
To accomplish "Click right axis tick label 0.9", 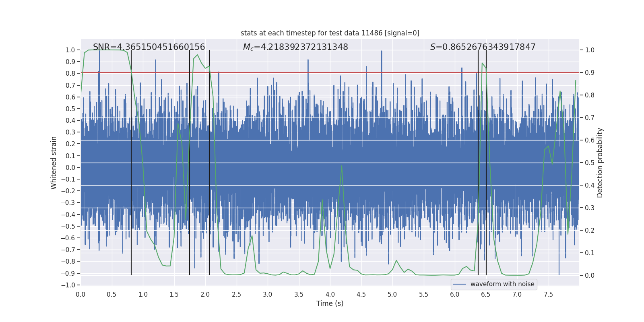I will (x=590, y=72).
